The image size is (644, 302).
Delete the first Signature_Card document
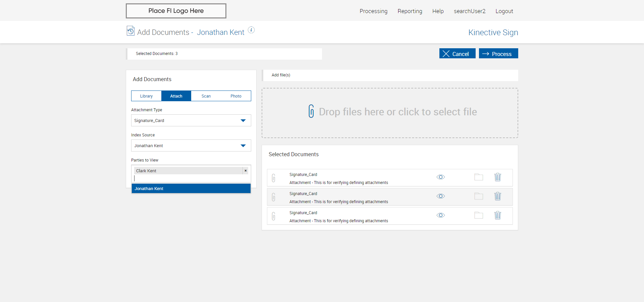click(497, 177)
